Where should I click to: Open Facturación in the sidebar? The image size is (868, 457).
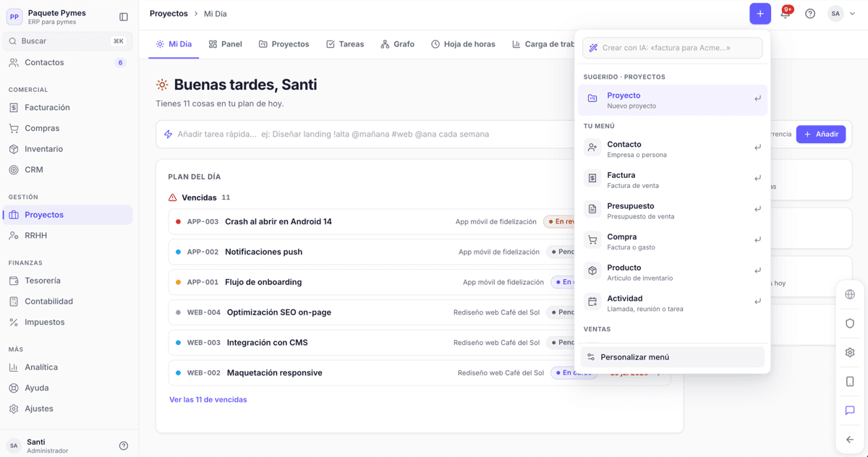click(69, 108)
